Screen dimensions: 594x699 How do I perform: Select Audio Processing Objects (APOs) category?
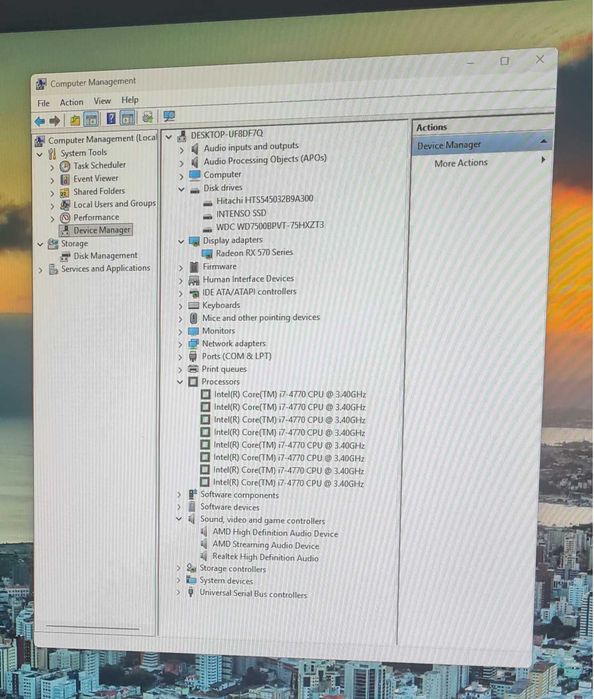[265, 160]
